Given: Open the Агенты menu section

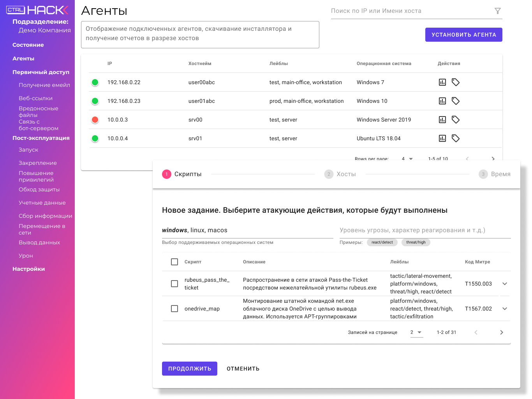Looking at the screenshot, I should [23, 58].
